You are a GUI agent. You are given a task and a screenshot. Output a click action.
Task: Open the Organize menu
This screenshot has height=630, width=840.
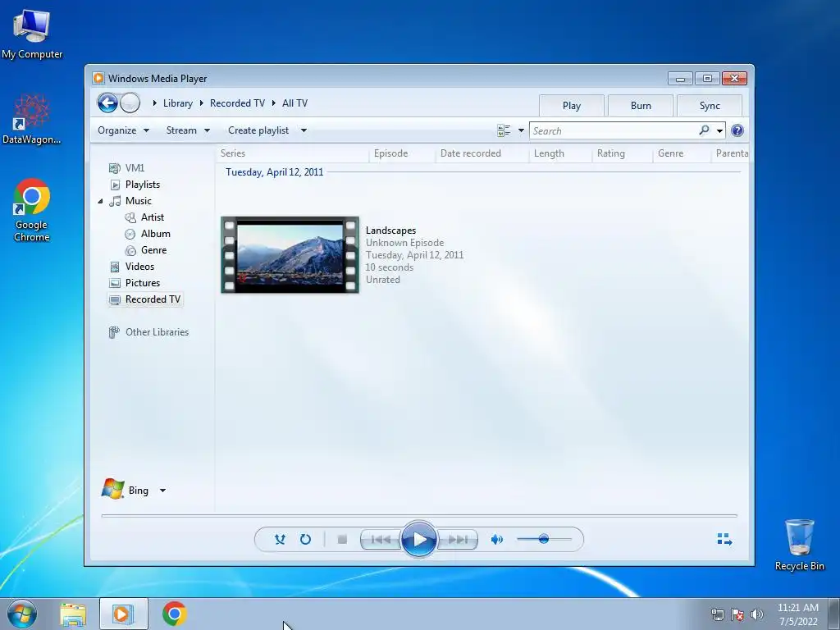(x=123, y=130)
